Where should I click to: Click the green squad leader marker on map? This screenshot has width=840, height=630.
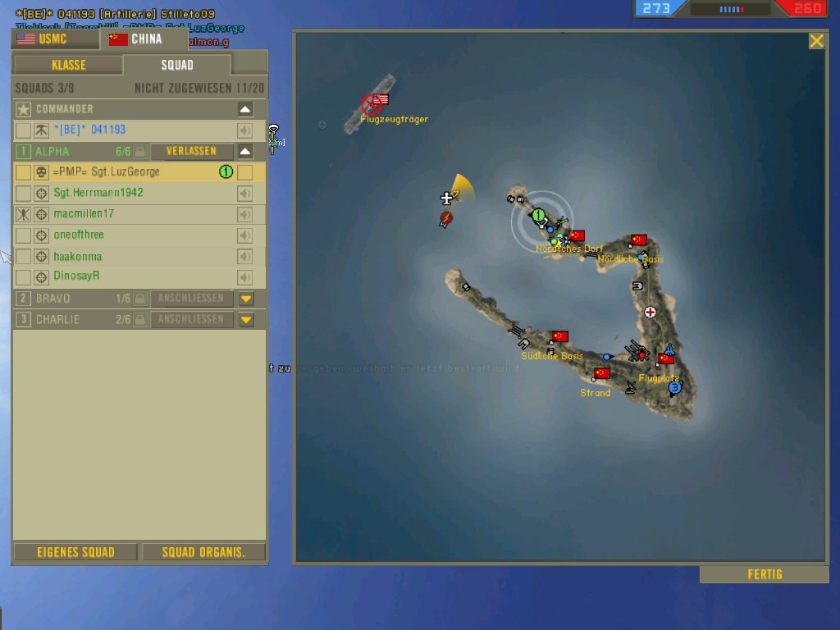[539, 216]
